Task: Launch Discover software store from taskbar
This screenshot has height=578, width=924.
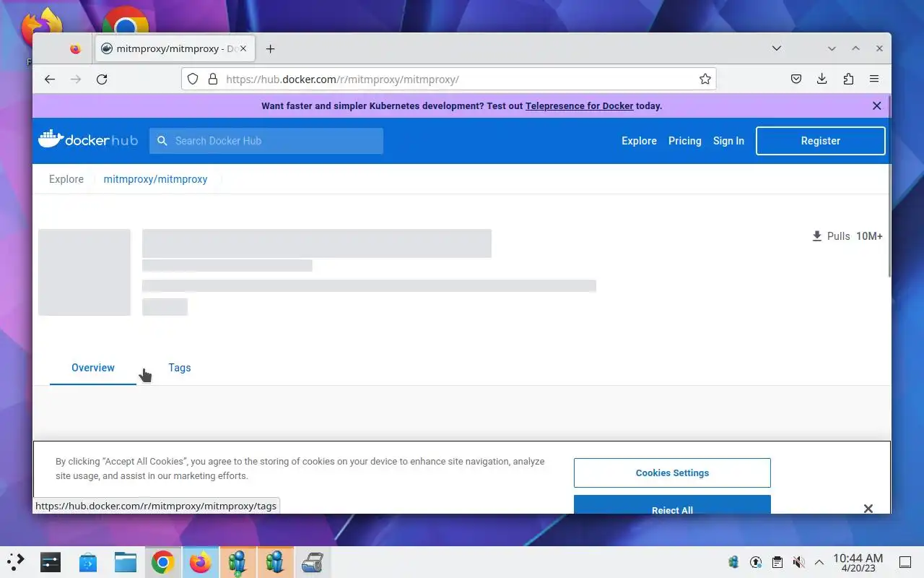Action: point(88,561)
